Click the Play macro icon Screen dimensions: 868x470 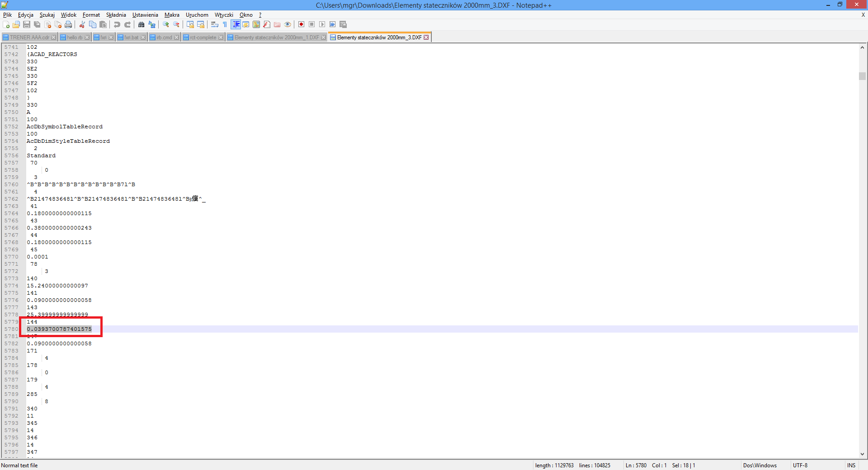(322, 24)
